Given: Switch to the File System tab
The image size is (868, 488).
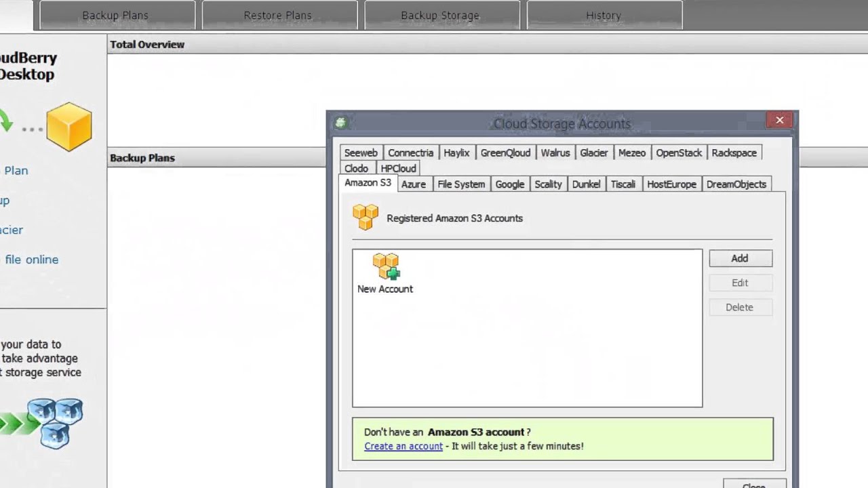Looking at the screenshot, I should coord(462,184).
